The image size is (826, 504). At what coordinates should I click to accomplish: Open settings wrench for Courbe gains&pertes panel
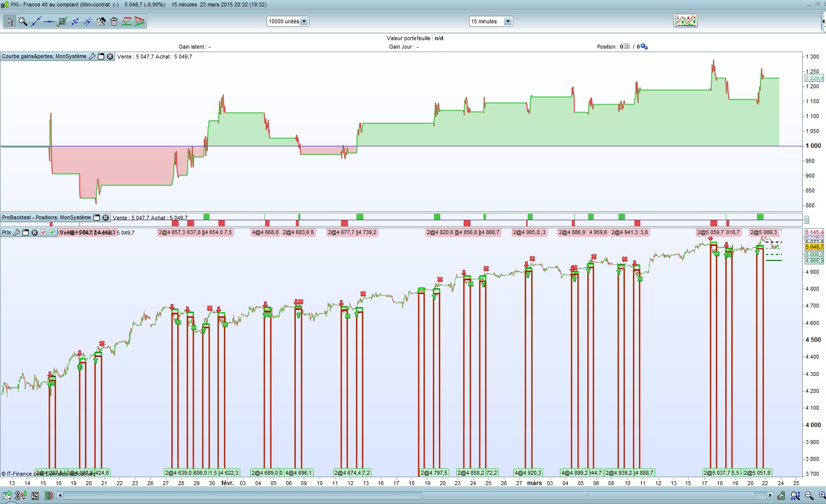(92, 57)
